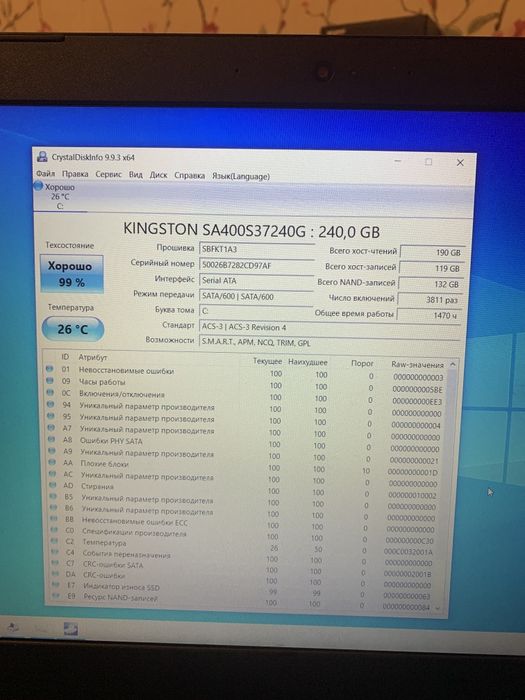525x700 pixels.
Task: Click the Текущее column header
Action: pyautogui.click(x=267, y=361)
